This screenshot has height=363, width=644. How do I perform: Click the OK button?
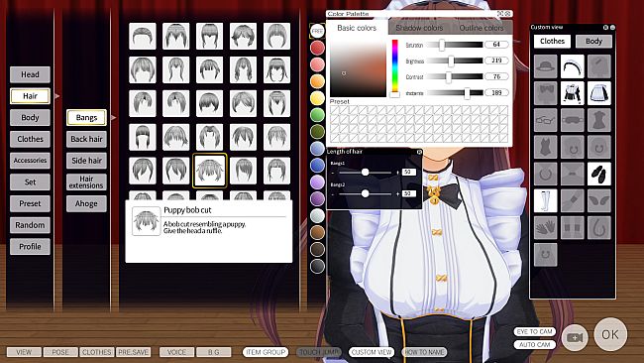(610, 334)
